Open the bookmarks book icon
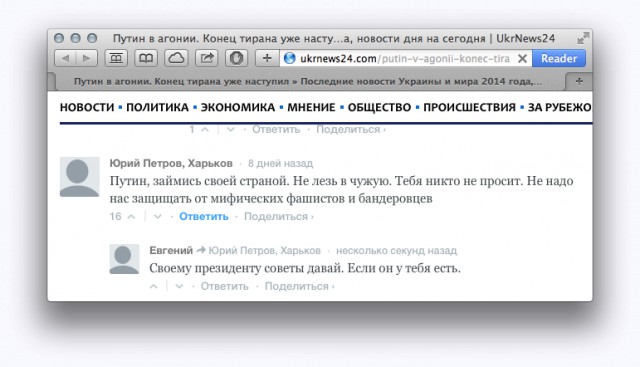This screenshot has height=367, width=640. pyautogui.click(x=146, y=58)
